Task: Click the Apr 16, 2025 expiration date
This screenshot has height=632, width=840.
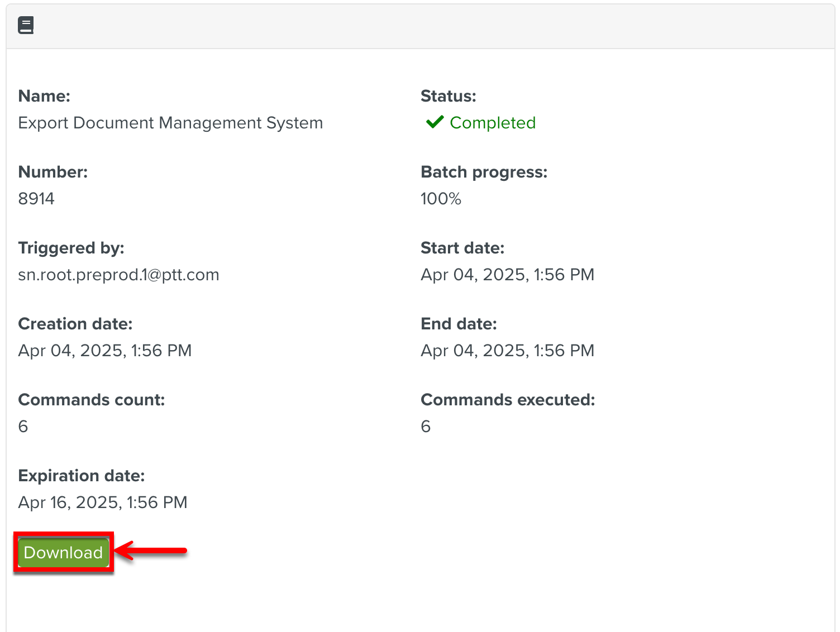Action: pos(103,502)
